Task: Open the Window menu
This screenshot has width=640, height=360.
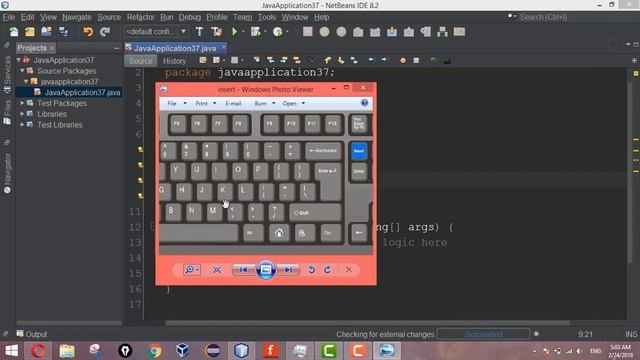Action: coord(295,17)
